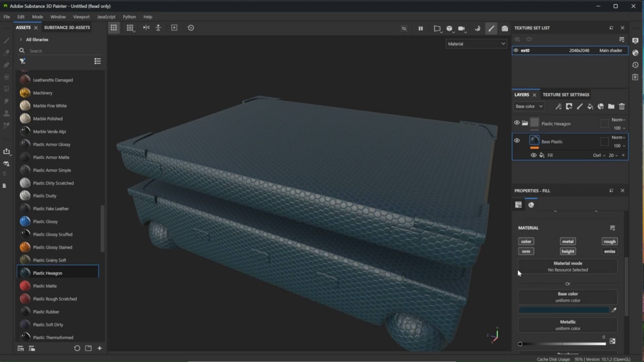Open the Material view mode dropdown in viewport
Viewport: 644px width, 362px height.
(476, 44)
